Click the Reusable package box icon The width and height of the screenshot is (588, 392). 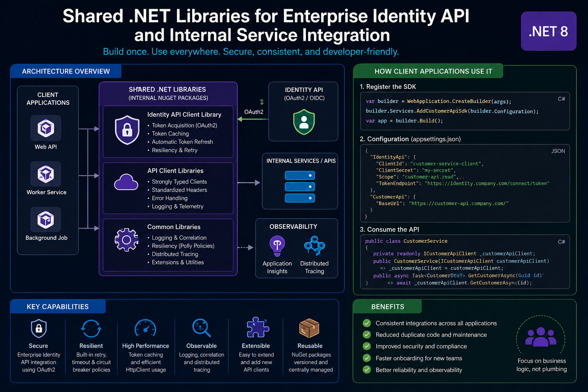tap(309, 328)
